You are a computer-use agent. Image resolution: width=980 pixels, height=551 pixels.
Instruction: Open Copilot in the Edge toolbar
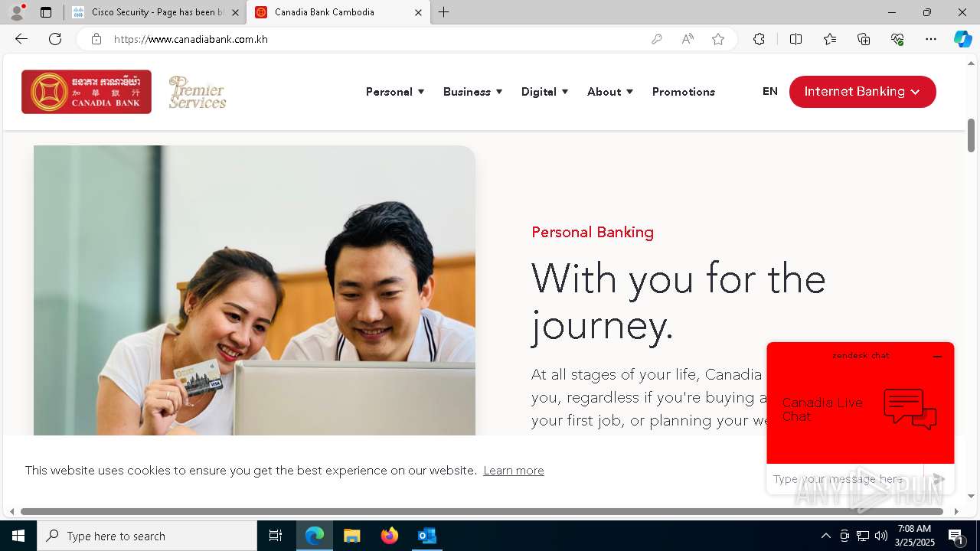pyautogui.click(x=962, y=39)
